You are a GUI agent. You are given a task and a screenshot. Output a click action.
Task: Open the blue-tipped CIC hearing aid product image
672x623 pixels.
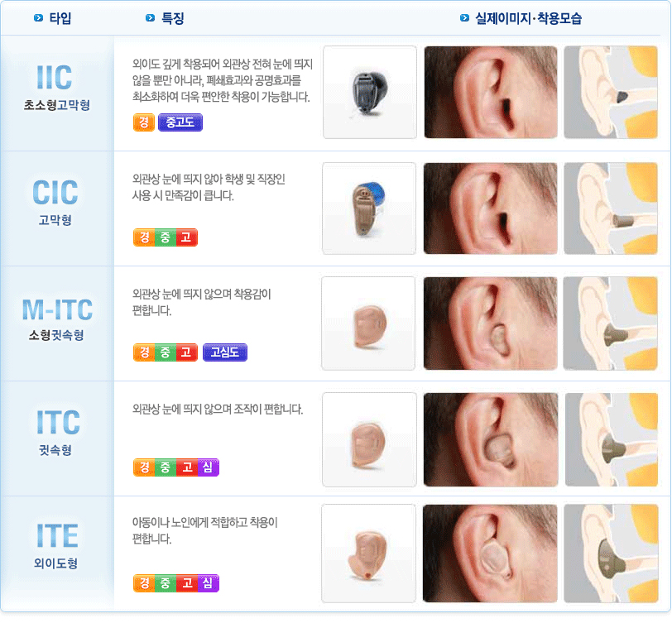click(x=369, y=208)
